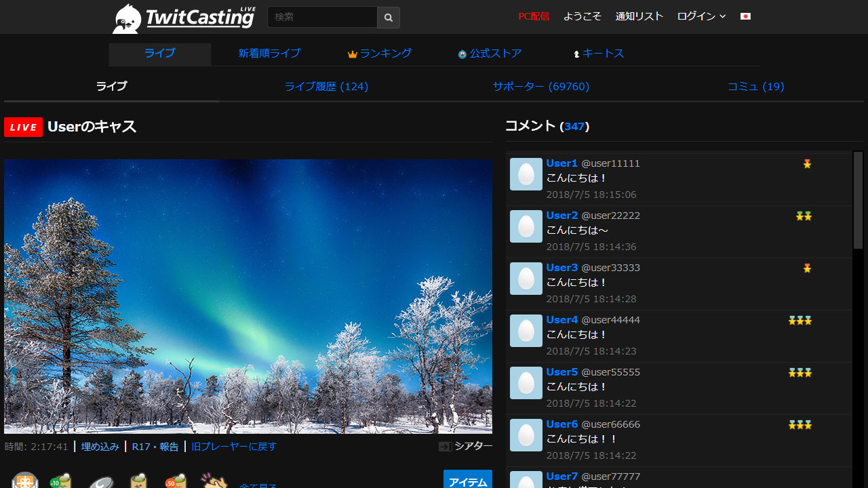Open theater mode with the シアター icon
The image size is (868, 488).
point(445,447)
